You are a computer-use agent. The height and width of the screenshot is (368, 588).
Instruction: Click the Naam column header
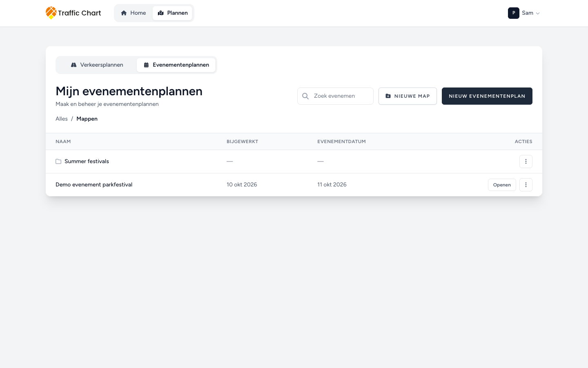[x=63, y=141]
